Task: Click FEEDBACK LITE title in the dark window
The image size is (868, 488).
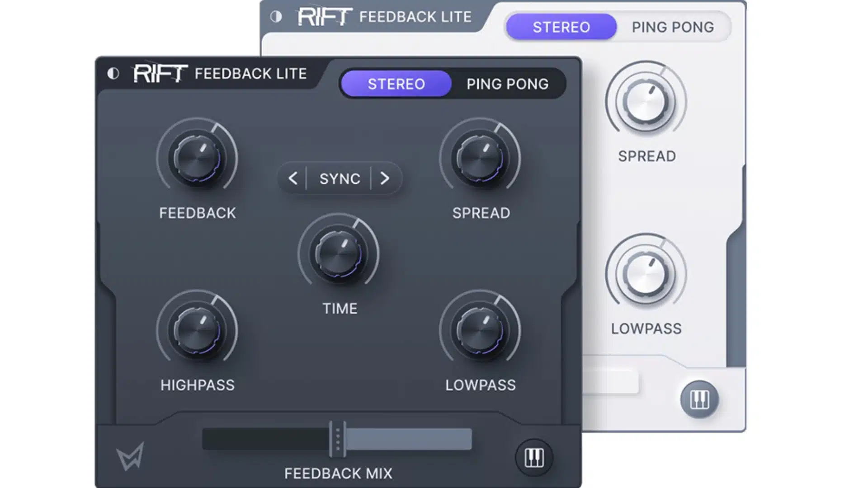Action: 251,74
